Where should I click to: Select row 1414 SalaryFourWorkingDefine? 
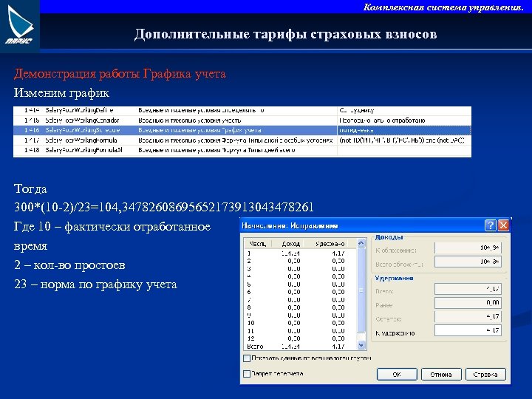coord(242,110)
